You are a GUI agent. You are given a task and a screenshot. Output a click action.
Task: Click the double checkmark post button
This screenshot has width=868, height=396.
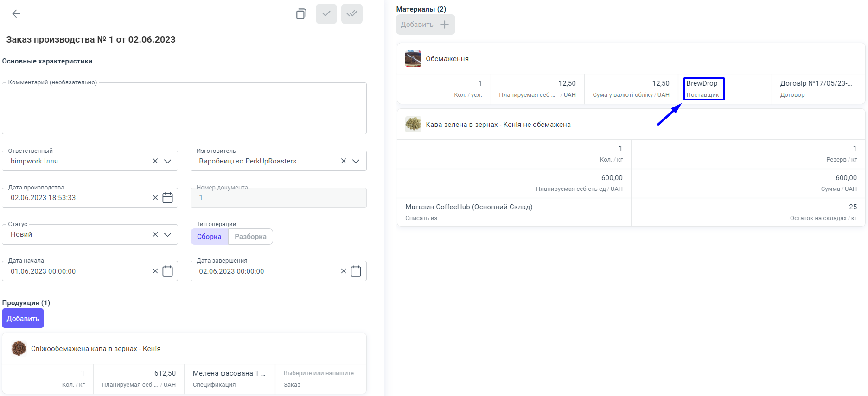[x=352, y=14]
